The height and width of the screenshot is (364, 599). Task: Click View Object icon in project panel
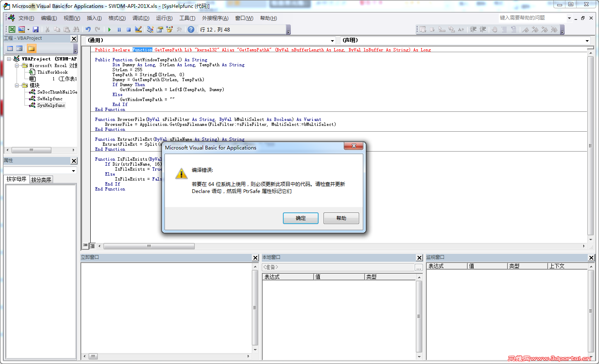(x=19, y=48)
